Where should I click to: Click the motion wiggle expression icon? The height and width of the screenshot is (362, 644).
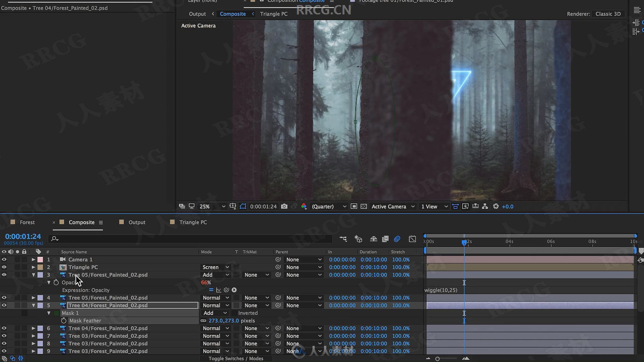tap(226, 290)
